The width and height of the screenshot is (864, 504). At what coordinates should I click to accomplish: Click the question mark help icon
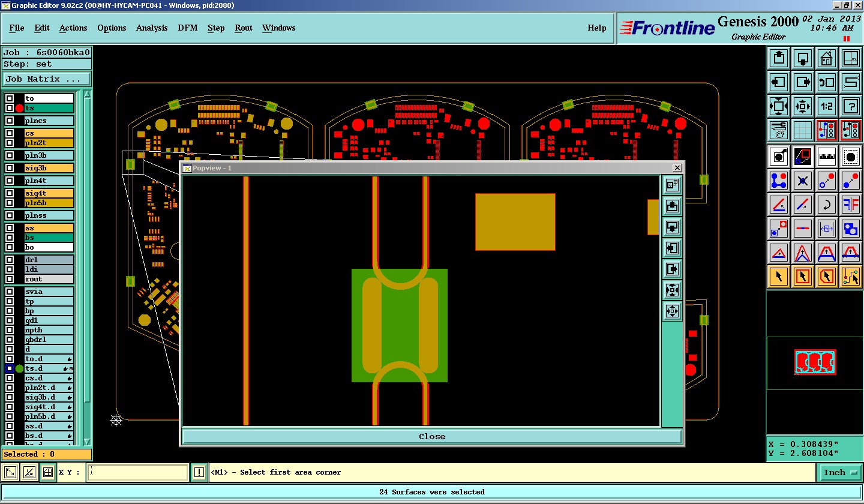[x=850, y=106]
